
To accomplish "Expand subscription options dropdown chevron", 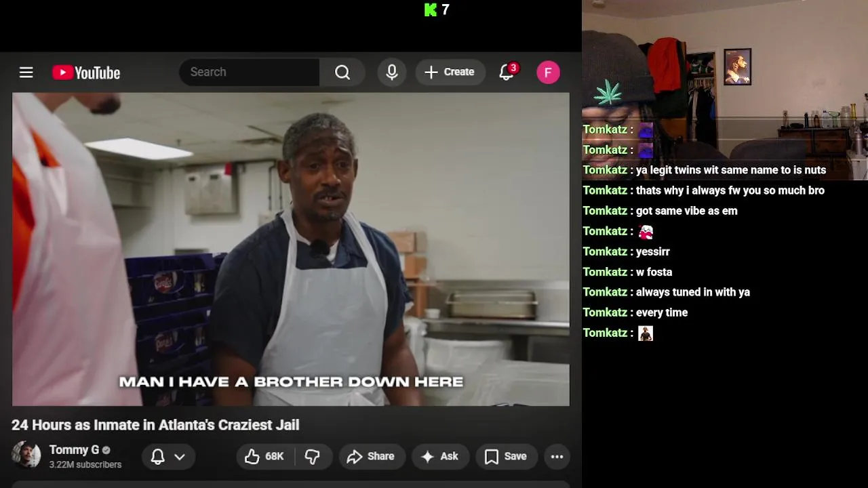I will [180, 457].
